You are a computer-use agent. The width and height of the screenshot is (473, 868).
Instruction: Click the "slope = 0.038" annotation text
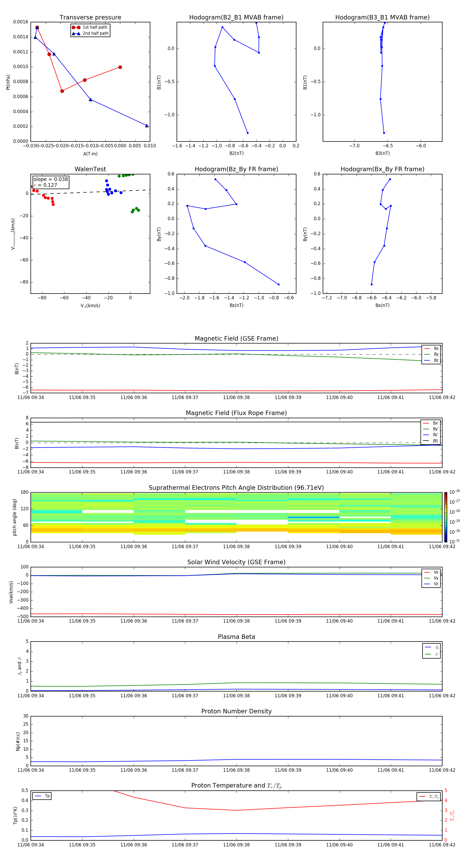click(x=50, y=179)
